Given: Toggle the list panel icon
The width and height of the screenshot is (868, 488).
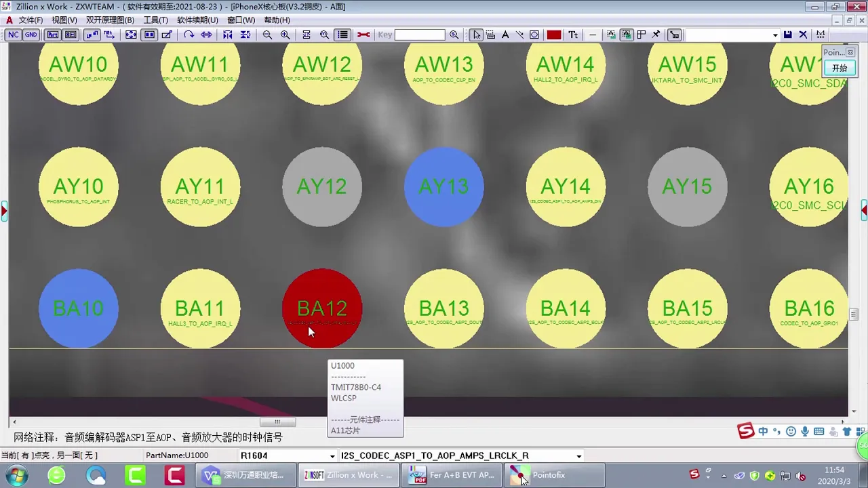Looking at the screenshot, I should coord(342,35).
